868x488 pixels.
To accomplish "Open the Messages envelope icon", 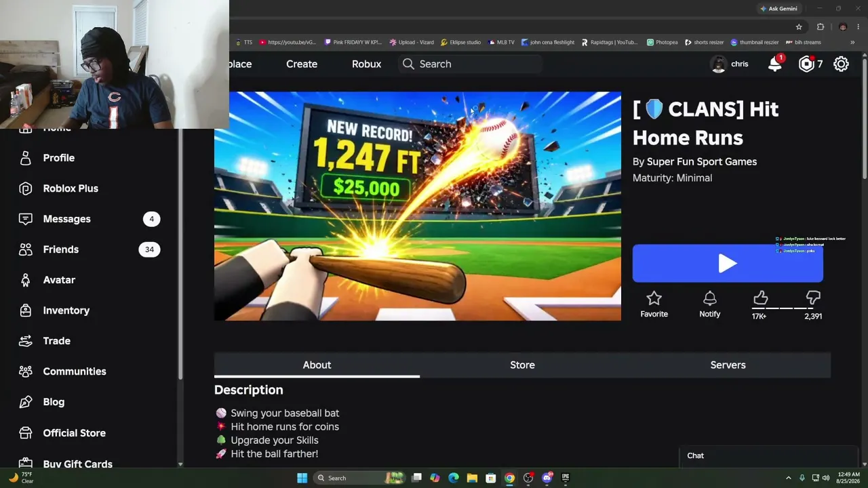I will [x=26, y=219].
